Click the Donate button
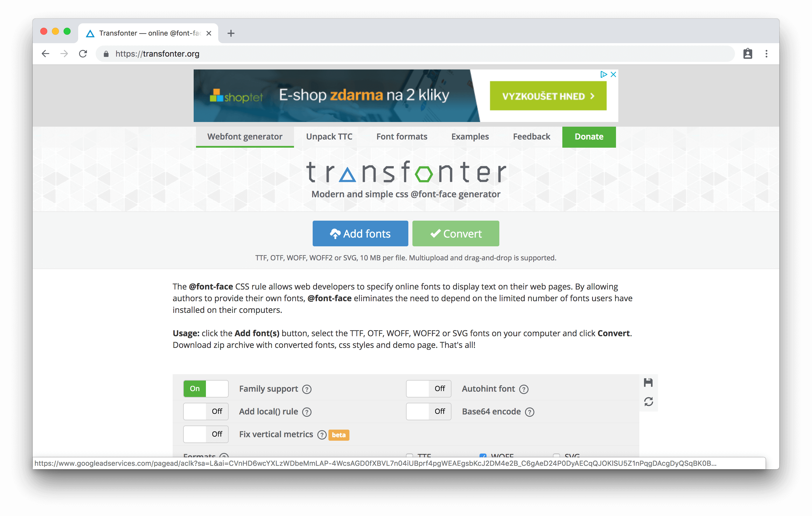 tap(589, 137)
